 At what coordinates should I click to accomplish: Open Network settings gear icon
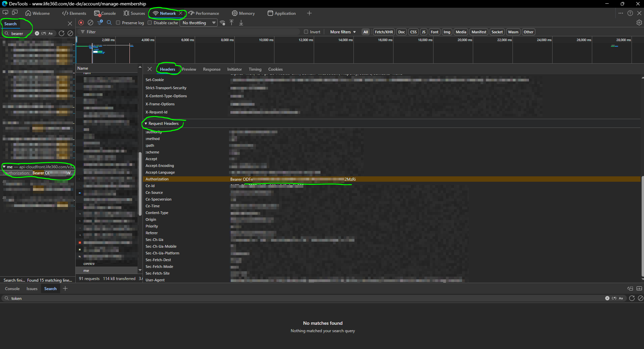[639, 23]
